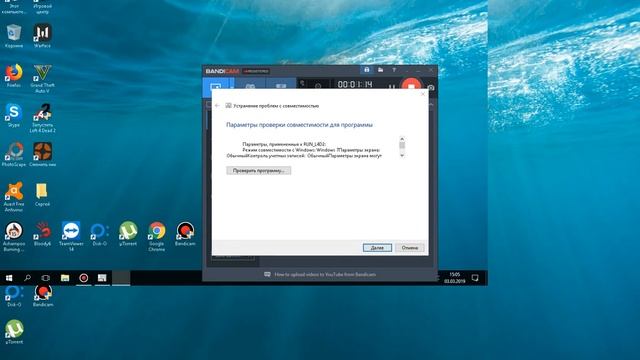Open taskbar search magnifier
The width and height of the screenshot is (640, 360).
27,278
